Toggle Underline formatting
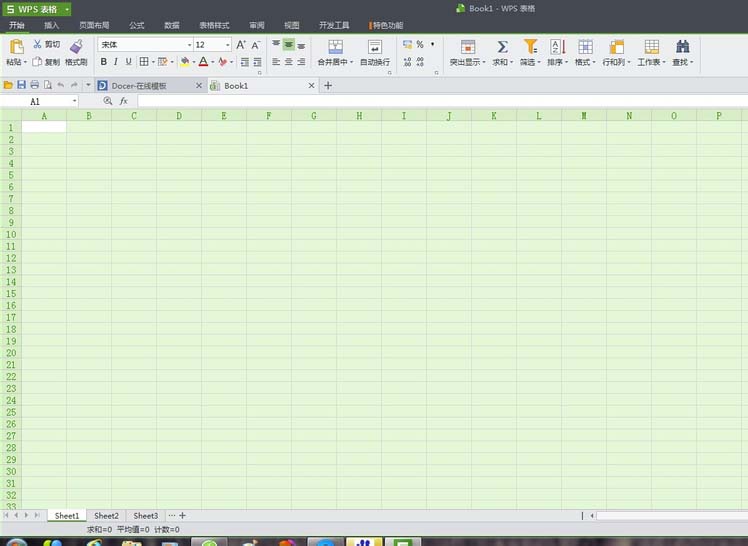 (x=128, y=62)
